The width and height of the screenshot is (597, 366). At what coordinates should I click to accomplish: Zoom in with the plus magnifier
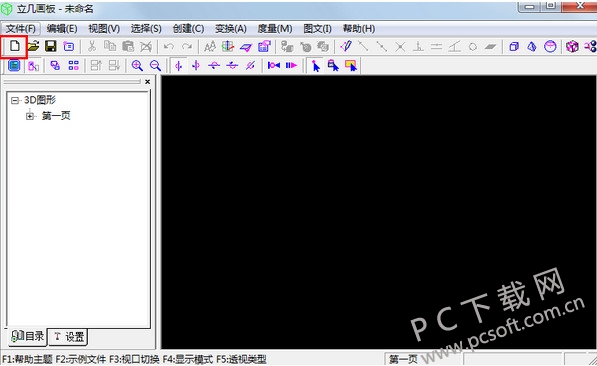point(137,66)
